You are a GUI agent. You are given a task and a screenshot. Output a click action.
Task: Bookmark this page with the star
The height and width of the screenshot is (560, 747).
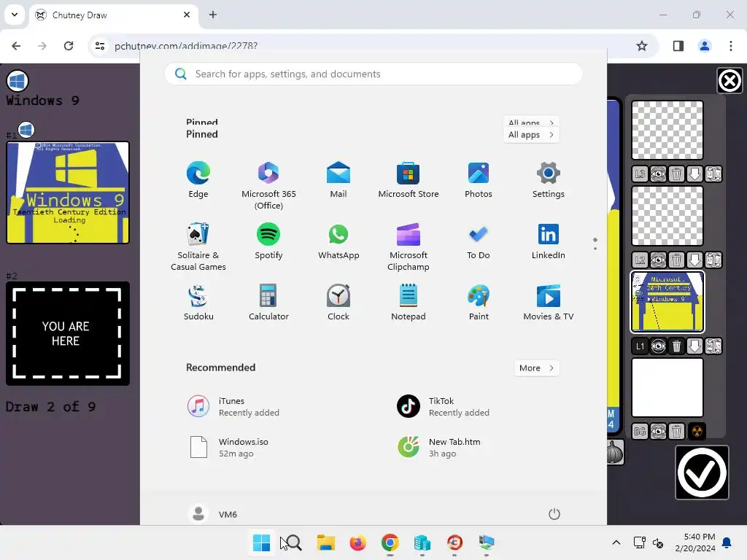[642, 46]
